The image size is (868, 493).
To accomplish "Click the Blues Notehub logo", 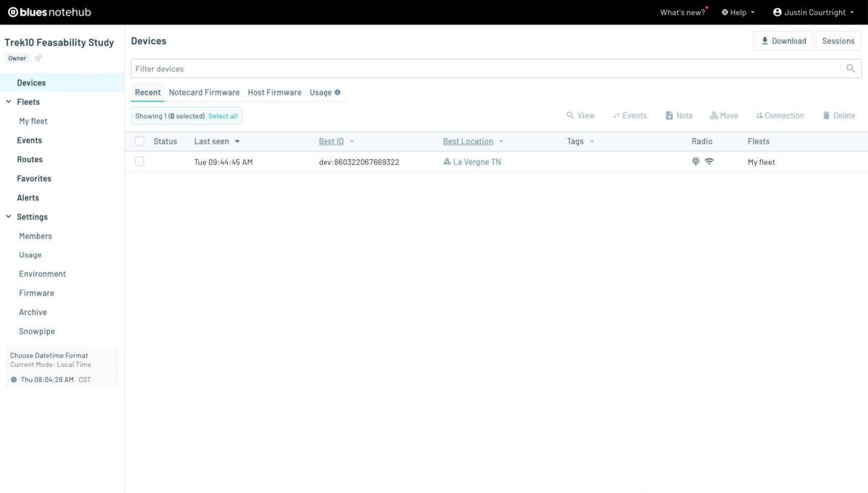I will [x=49, y=12].
